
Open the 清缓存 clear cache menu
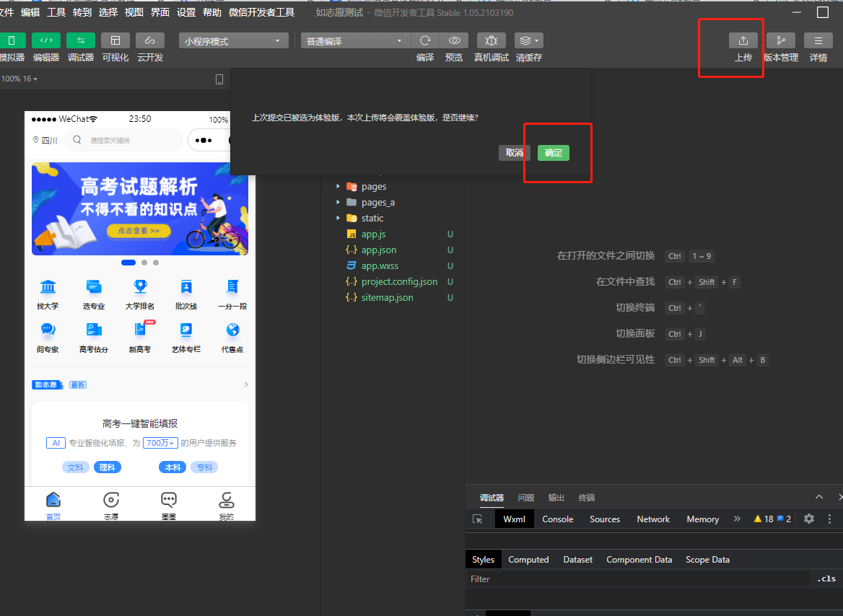click(x=529, y=40)
